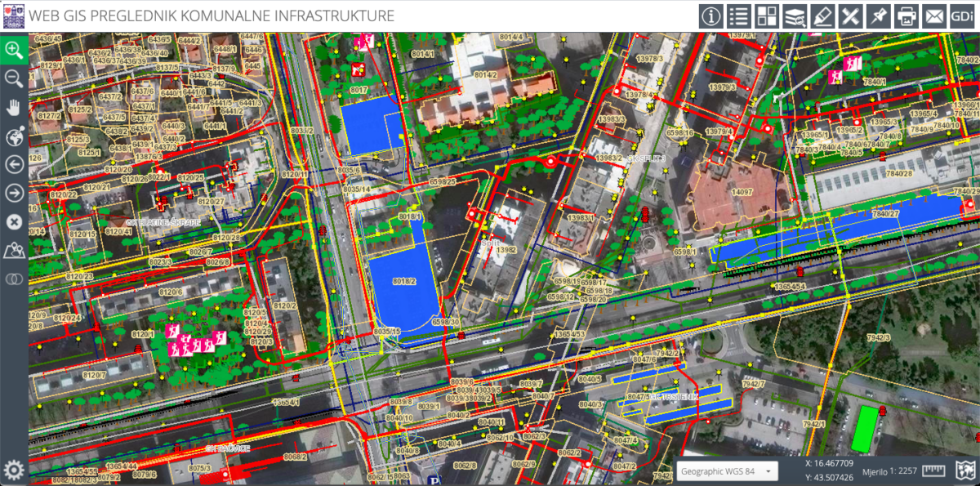The height and width of the screenshot is (486, 980).
Task: Go to previous map view arrow
Action: click(14, 164)
